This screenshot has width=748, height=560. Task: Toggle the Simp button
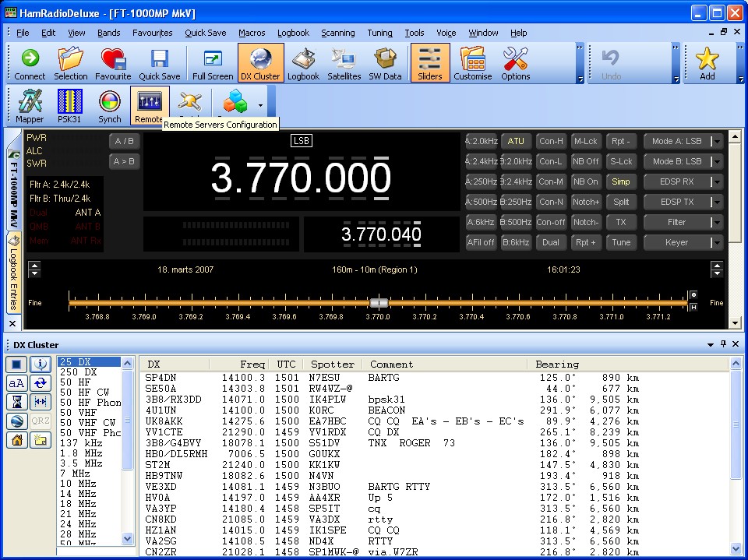click(621, 181)
